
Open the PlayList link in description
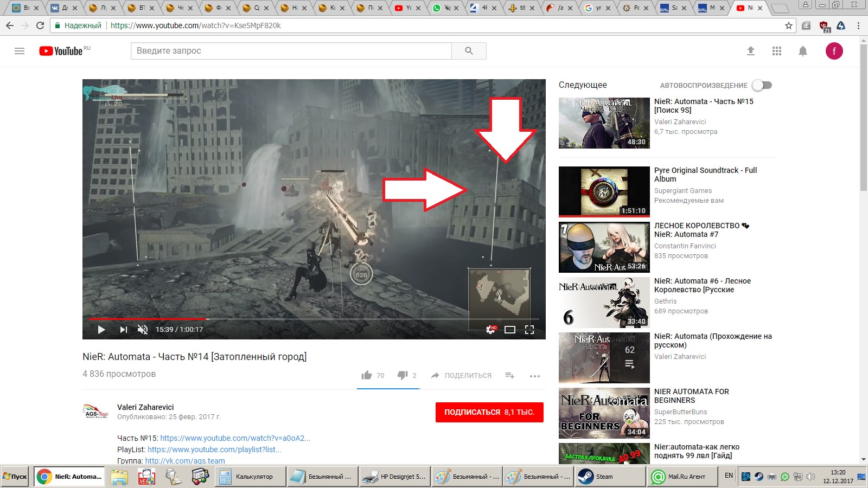coord(214,450)
